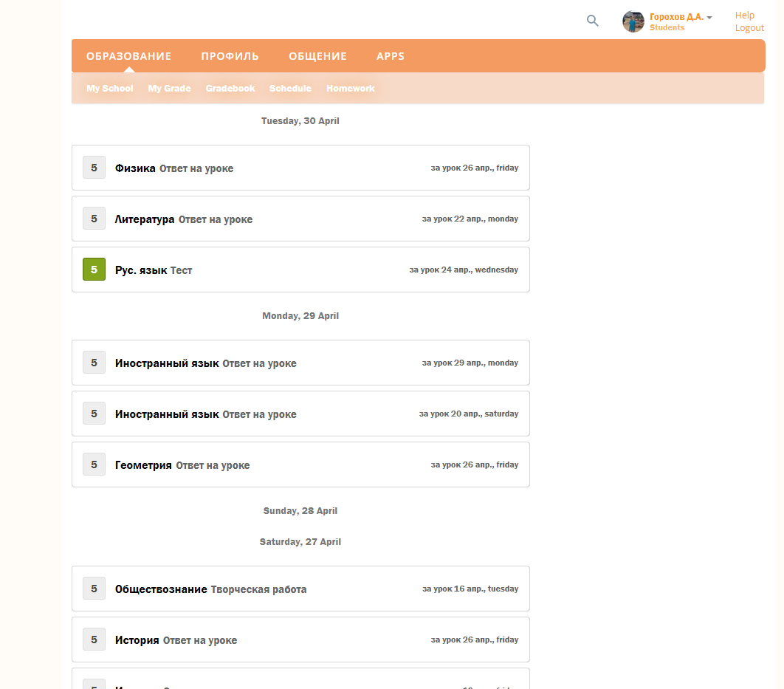Click the 'Saturday, 27 April' date heading
784x689 pixels.
(x=300, y=542)
